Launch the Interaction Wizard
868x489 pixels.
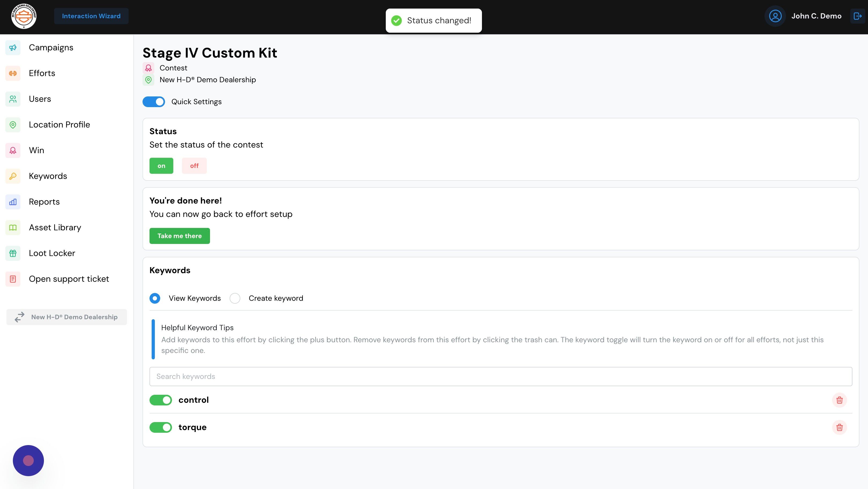[x=91, y=16]
